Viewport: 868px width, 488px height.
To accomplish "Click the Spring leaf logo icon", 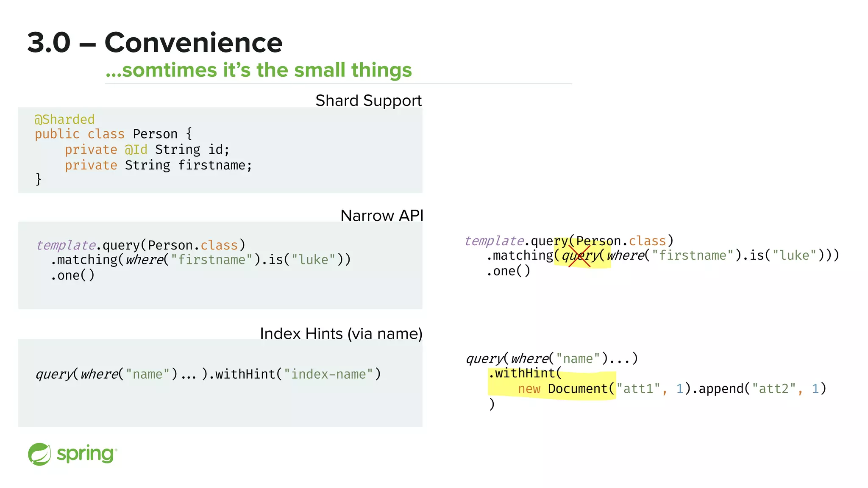I will 39,454.
